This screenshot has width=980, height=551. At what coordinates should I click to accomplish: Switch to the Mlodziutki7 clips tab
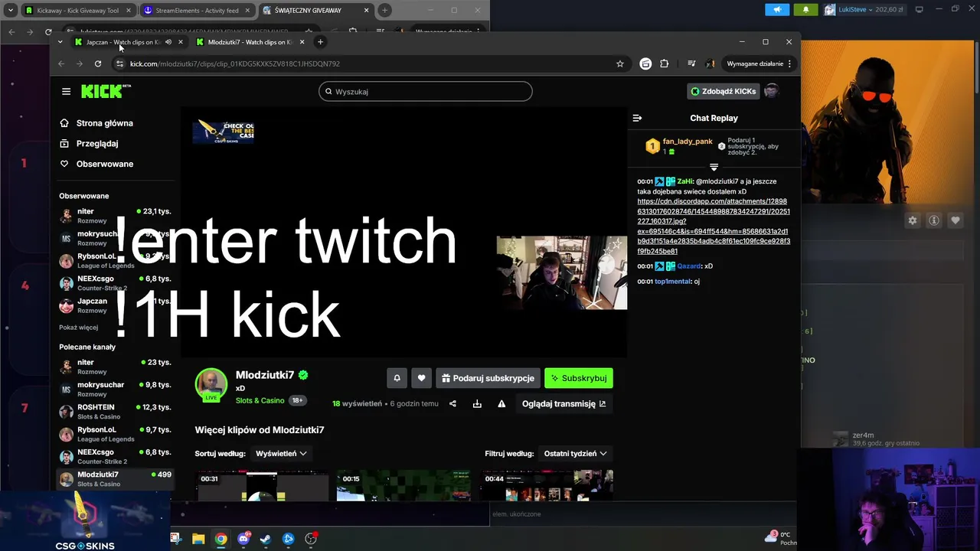coord(250,42)
